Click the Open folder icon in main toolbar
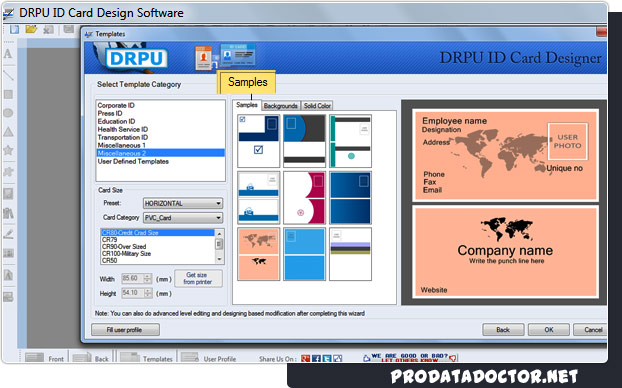 [x=31, y=29]
